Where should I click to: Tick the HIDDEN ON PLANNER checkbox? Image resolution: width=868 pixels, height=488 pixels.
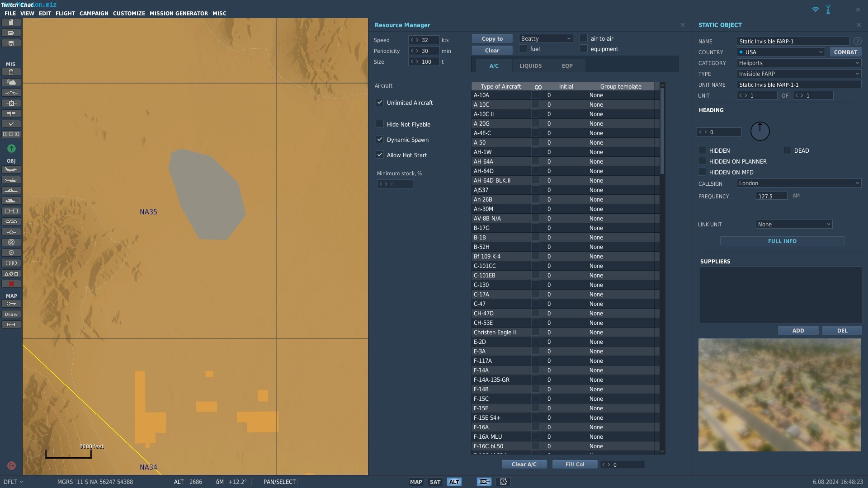point(702,161)
